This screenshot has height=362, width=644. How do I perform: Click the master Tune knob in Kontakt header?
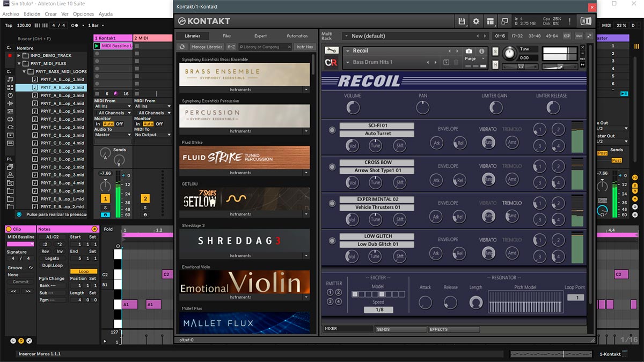pyautogui.click(x=509, y=53)
